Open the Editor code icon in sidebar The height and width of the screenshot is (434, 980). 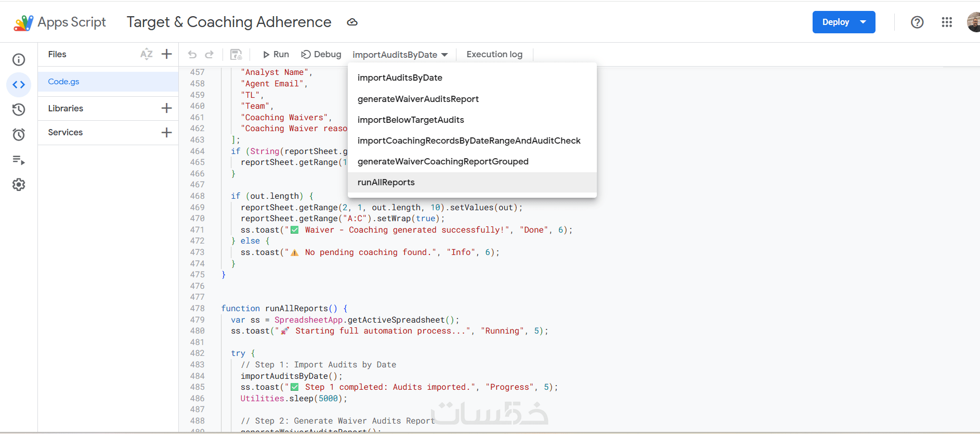tap(19, 85)
